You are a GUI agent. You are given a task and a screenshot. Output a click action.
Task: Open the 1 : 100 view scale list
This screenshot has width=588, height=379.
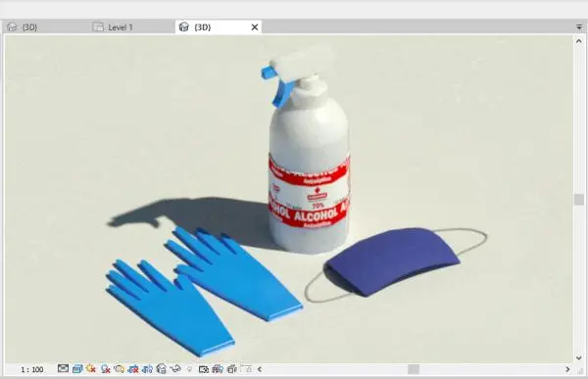point(32,369)
